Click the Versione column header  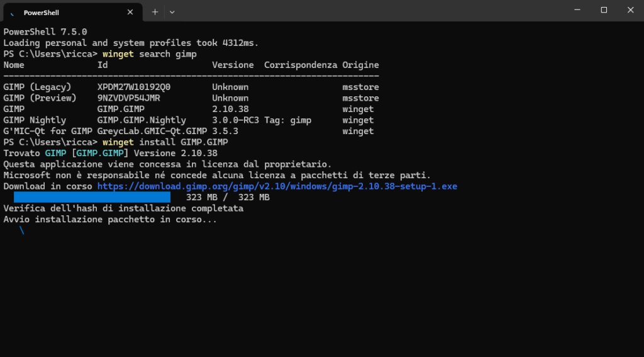(233, 65)
